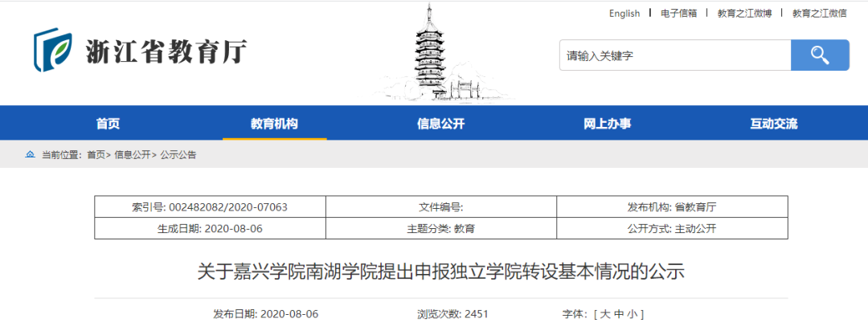Open the 电子信箱 email link
Screen dimensions: 868x335
[679, 13]
